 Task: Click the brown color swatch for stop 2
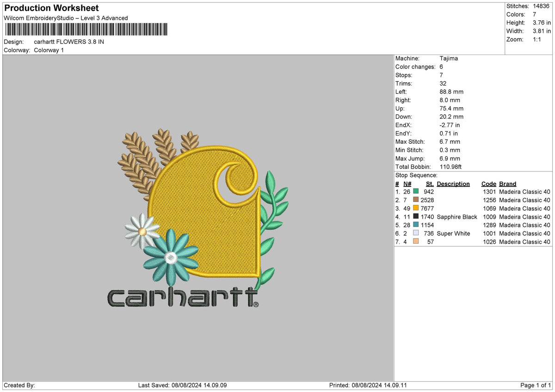416,200
